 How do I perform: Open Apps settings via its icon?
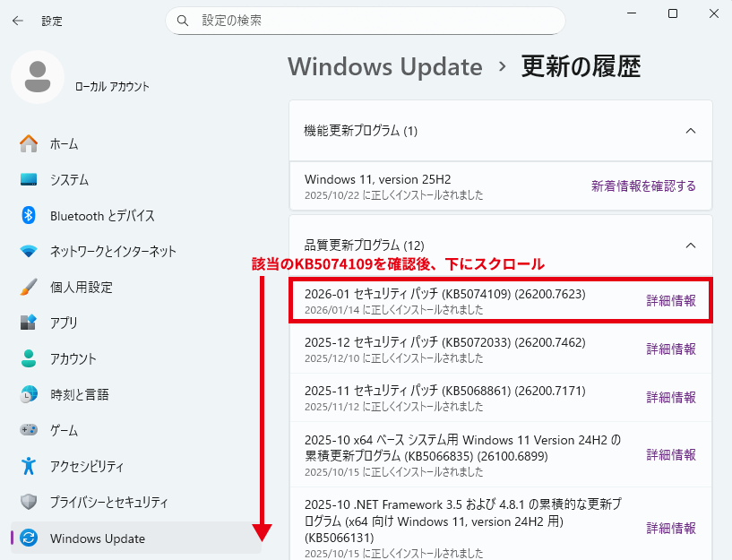pos(29,323)
